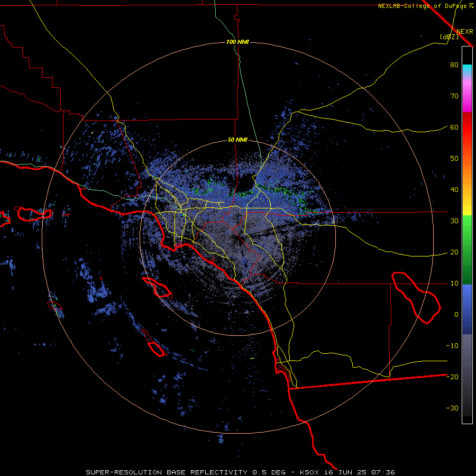
Task: Click the [dBZ] units label
Action: (449, 37)
